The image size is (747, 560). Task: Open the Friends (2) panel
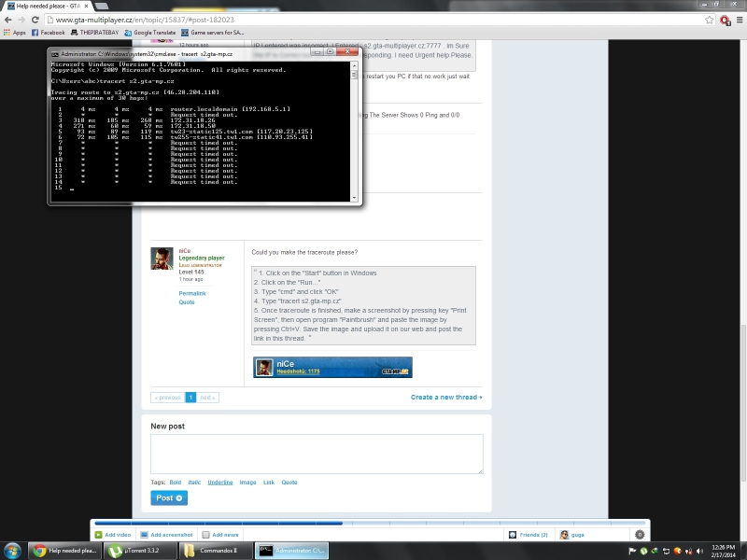(529, 535)
